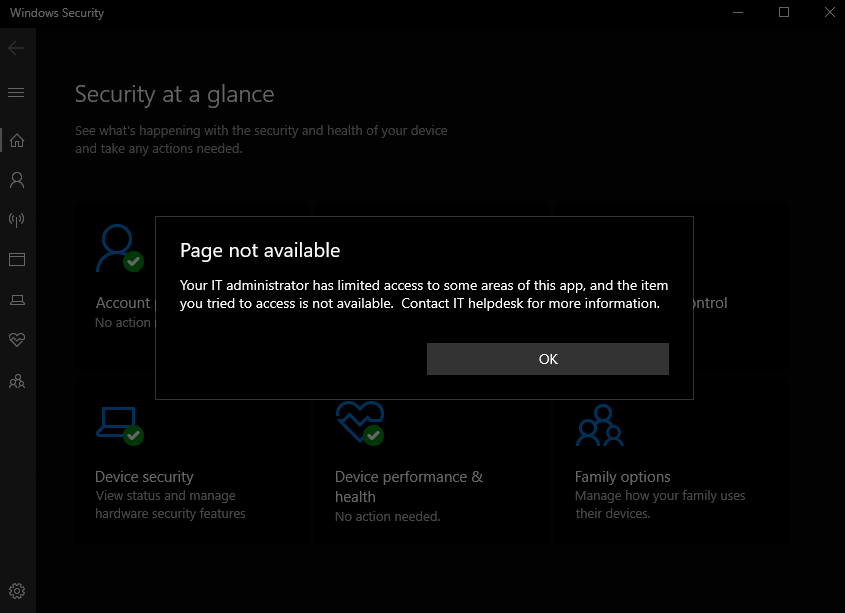Maximize the Windows Security window
This screenshot has height=613, width=845.
[x=784, y=12]
